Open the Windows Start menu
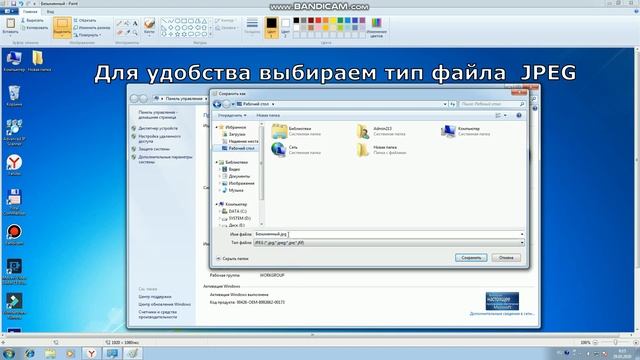This screenshot has width=640, height=360. 9,353
